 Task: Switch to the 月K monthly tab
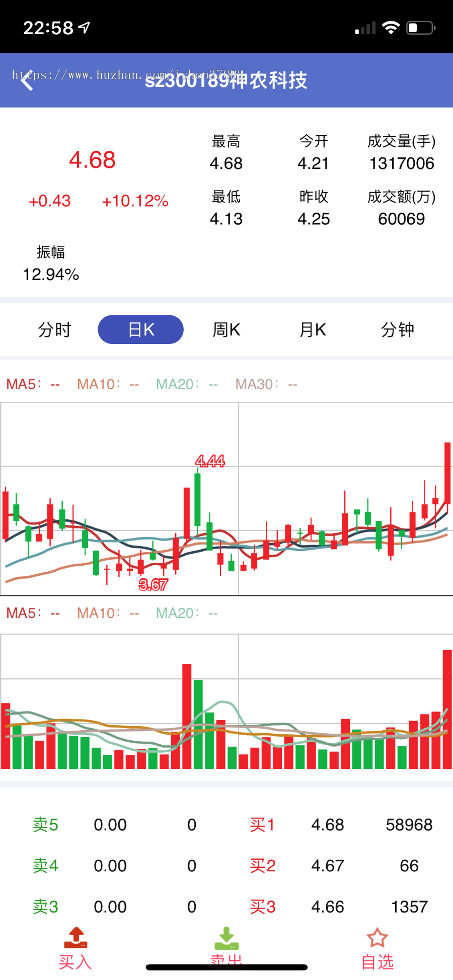pos(313,330)
